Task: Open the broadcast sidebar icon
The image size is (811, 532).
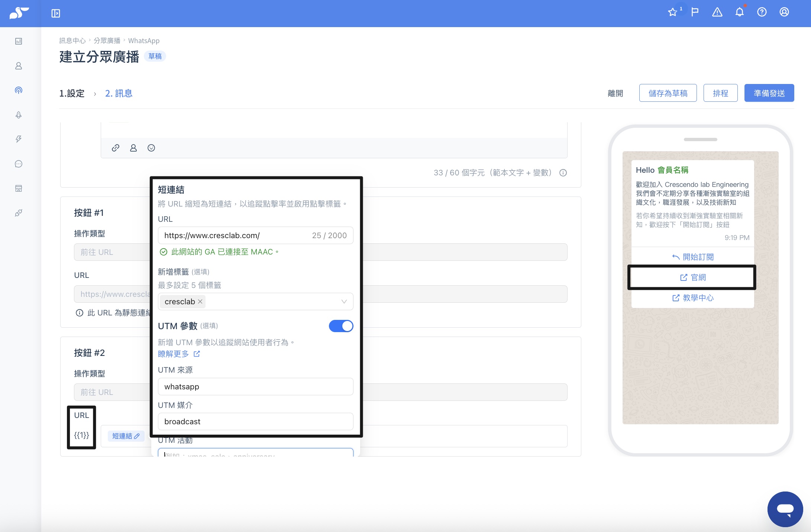Action: pyautogui.click(x=19, y=90)
